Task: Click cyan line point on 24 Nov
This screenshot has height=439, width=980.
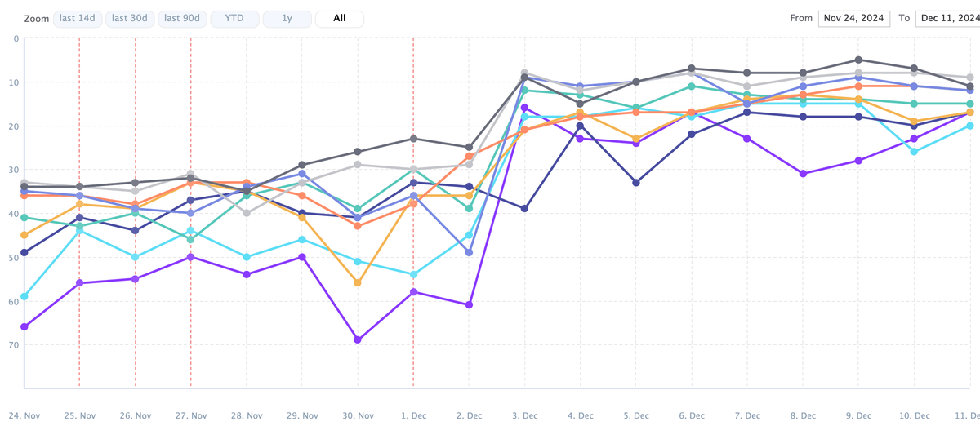Action: [x=24, y=296]
